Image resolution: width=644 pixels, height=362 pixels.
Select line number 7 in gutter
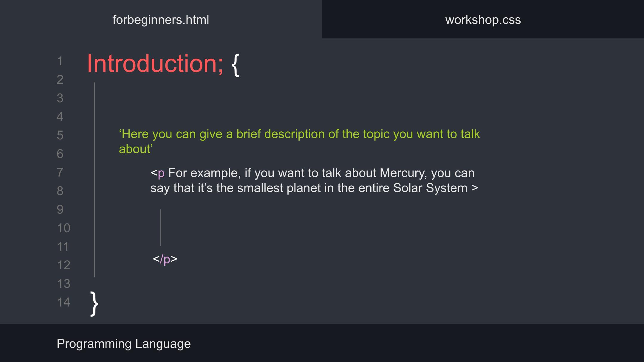pyautogui.click(x=60, y=172)
